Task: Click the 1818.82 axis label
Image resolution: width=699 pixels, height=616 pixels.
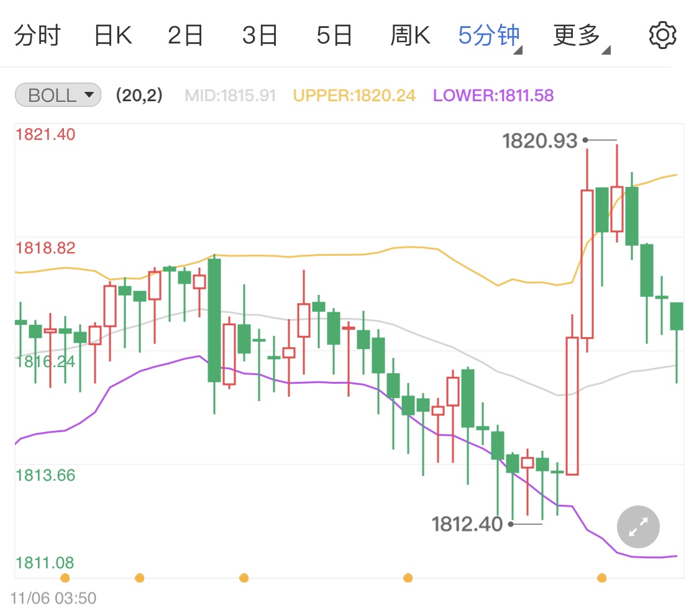Action: click(45, 248)
